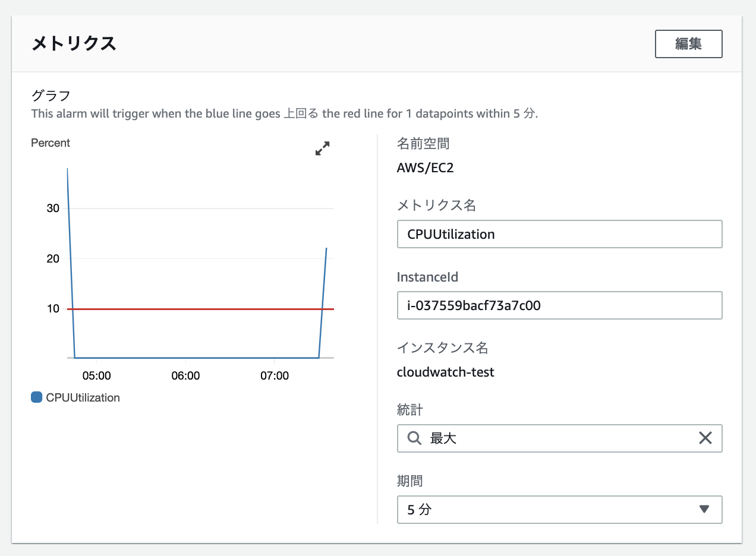
Task: Click the 編集 button
Action: pyautogui.click(x=688, y=44)
